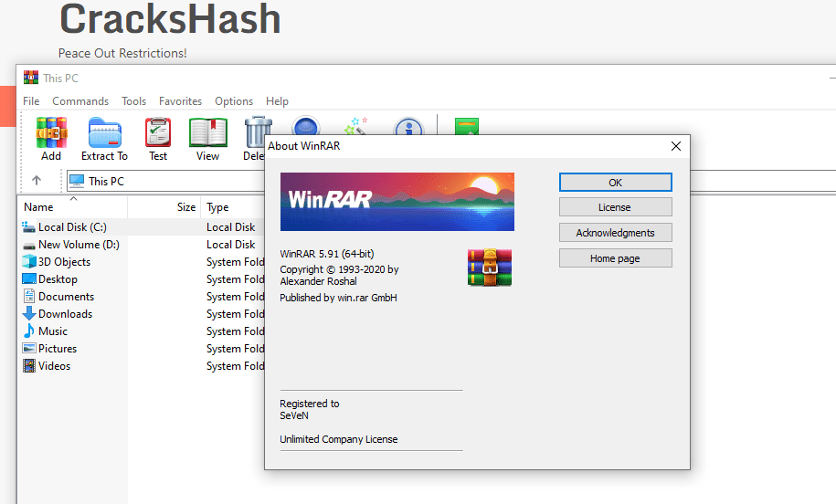
Task: Click 'Peace Out Restrictions!' tagline text
Action: tap(122, 53)
